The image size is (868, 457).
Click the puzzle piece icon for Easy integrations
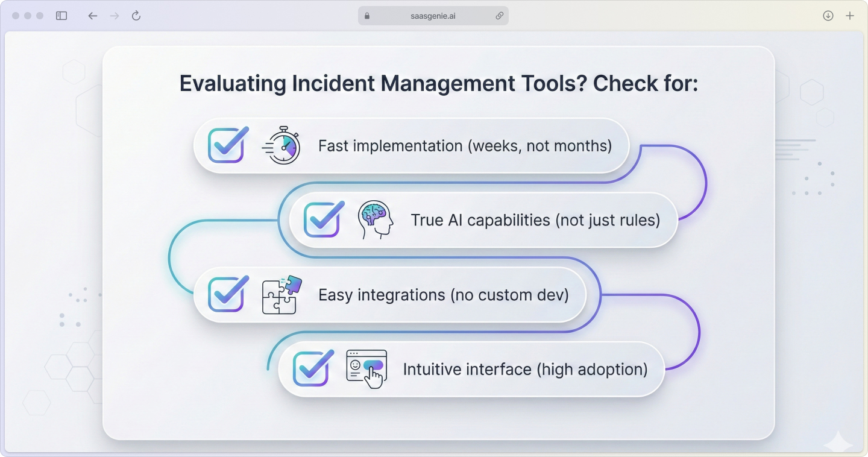[x=281, y=295]
